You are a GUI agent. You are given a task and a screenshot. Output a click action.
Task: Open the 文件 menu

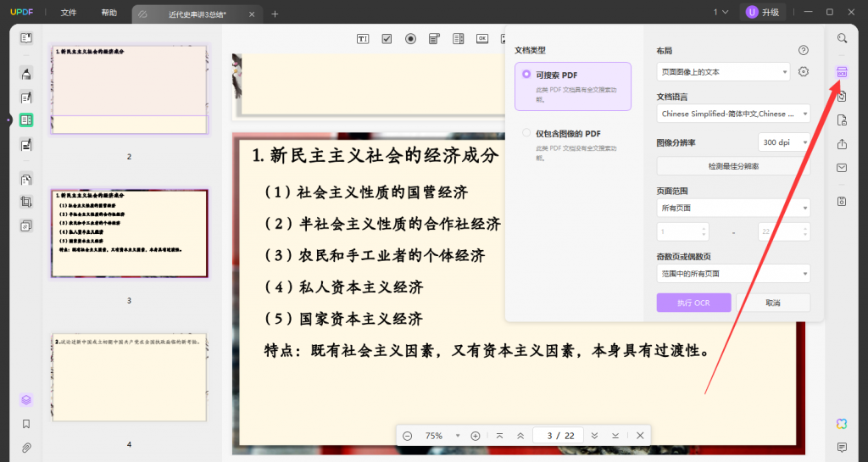(69, 13)
